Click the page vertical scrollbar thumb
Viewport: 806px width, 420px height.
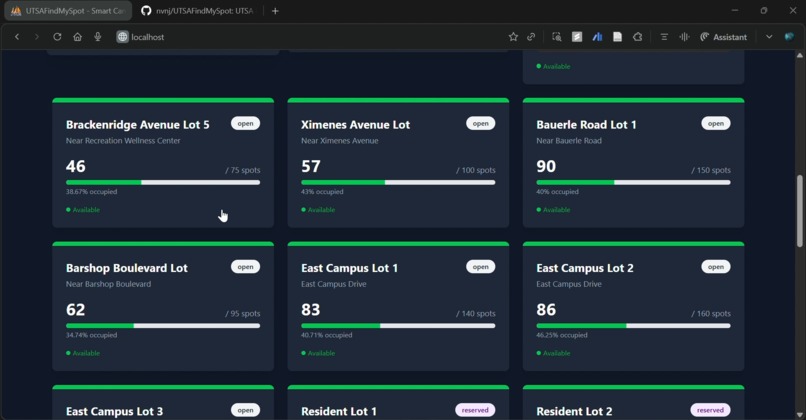click(799, 211)
